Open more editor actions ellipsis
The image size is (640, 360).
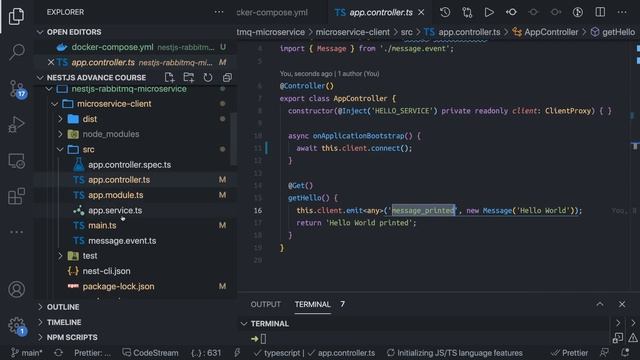click(x=622, y=12)
